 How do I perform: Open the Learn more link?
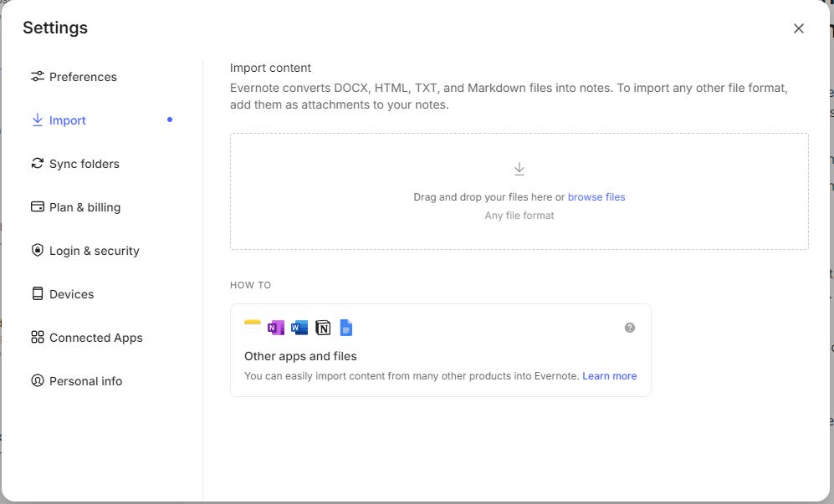click(610, 376)
